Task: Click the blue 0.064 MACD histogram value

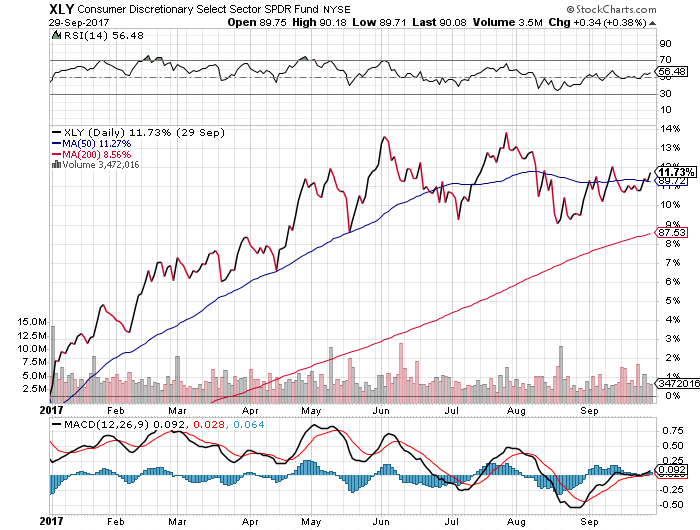Action: pos(249,424)
